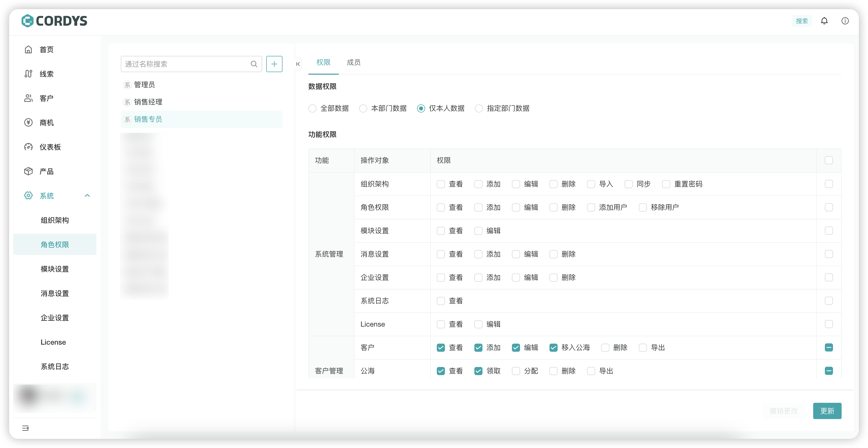Open the info icon in header
The width and height of the screenshot is (868, 448).
click(x=845, y=21)
